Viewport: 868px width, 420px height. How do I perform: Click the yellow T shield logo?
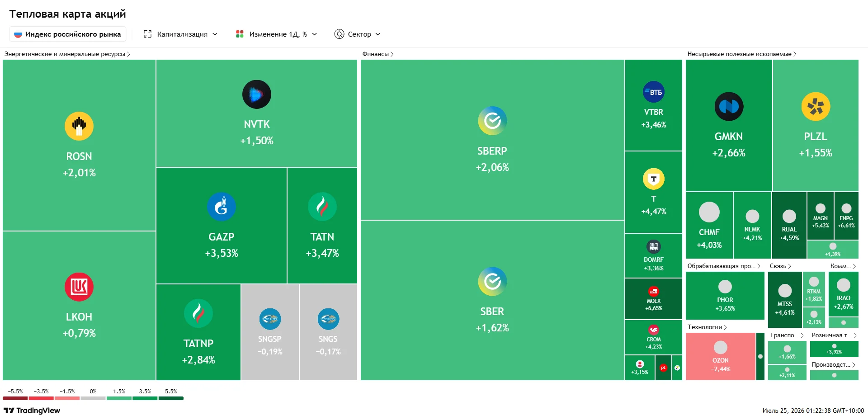(654, 179)
